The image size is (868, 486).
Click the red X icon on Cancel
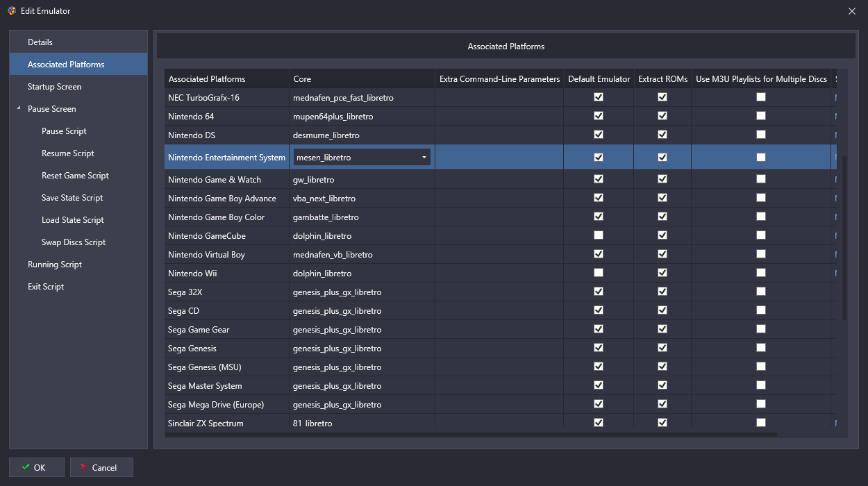click(x=83, y=467)
